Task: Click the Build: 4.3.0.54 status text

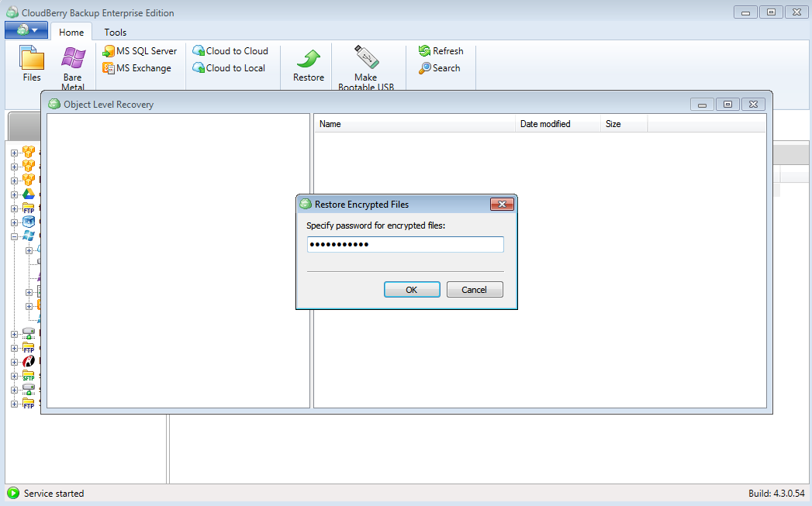Action: tap(776, 493)
